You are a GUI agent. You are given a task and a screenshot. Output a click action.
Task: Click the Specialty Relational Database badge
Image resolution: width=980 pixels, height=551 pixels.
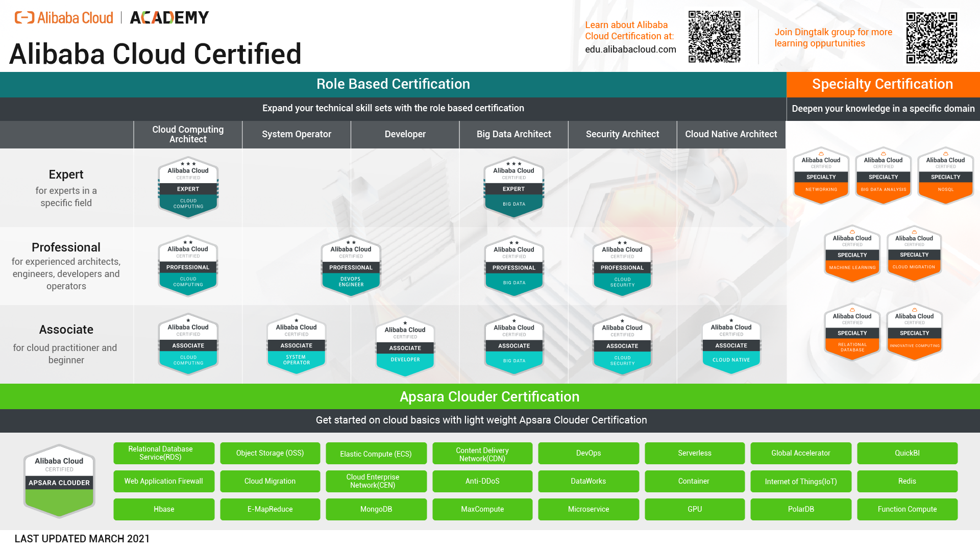(852, 332)
